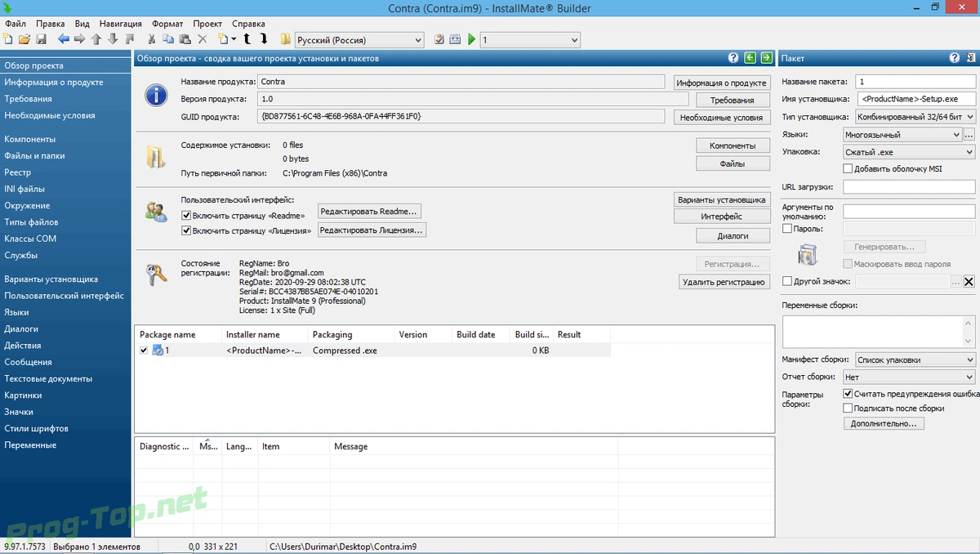Screen dimensions: 980x554
Task: Click the language folder icon in toolbar
Action: [285, 39]
